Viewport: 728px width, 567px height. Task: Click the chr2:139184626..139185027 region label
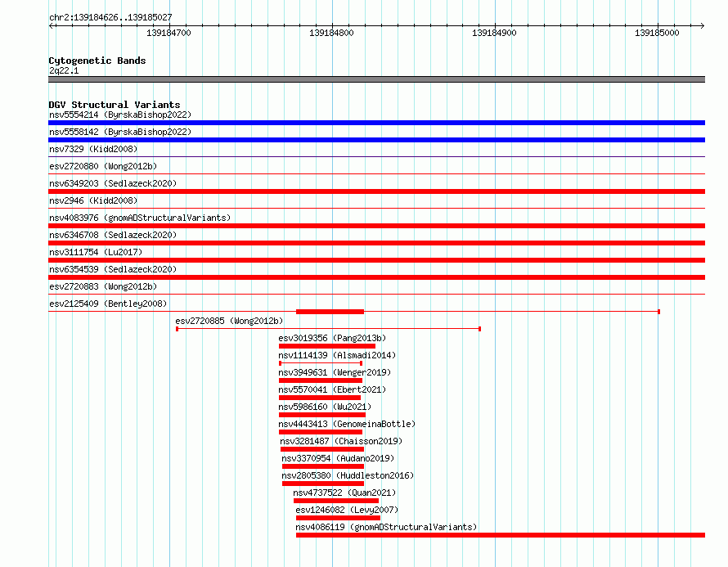pyautogui.click(x=110, y=17)
